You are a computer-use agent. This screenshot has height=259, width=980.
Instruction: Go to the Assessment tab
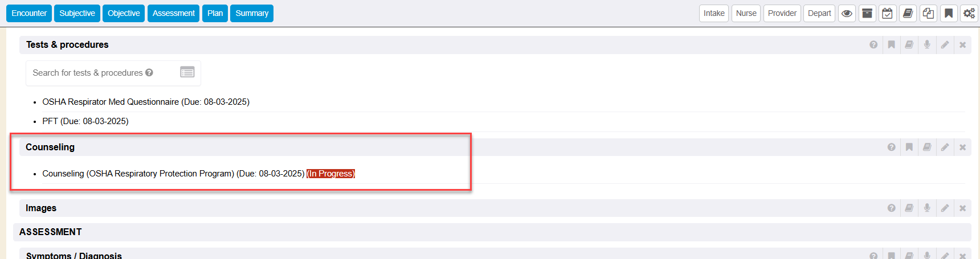click(173, 13)
